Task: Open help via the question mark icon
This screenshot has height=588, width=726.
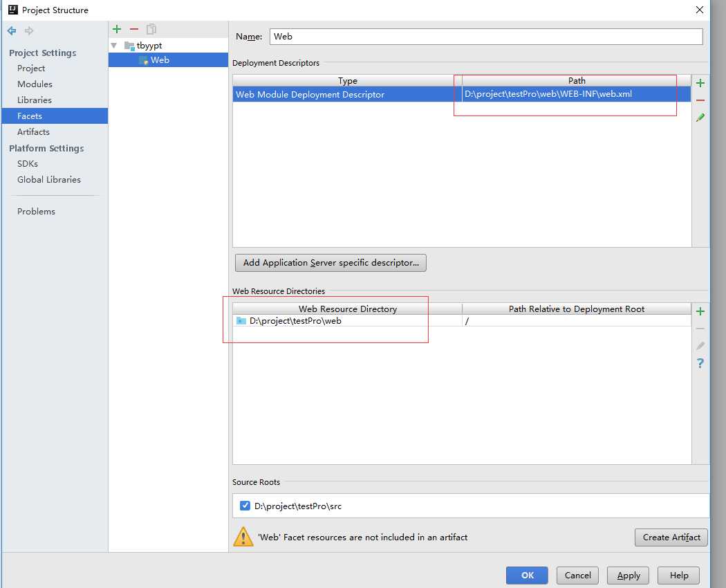Action: click(x=700, y=363)
